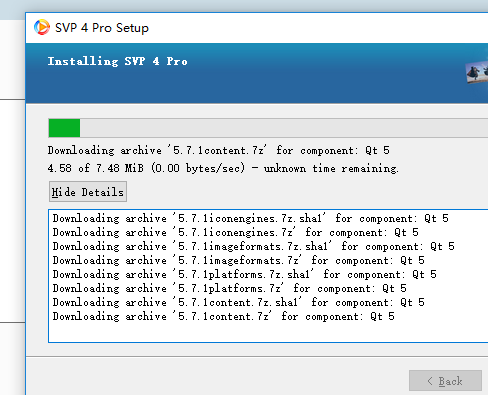Click the '4.58 of 7.48 MiB' speed text
This screenshot has height=395, width=488.
[223, 168]
